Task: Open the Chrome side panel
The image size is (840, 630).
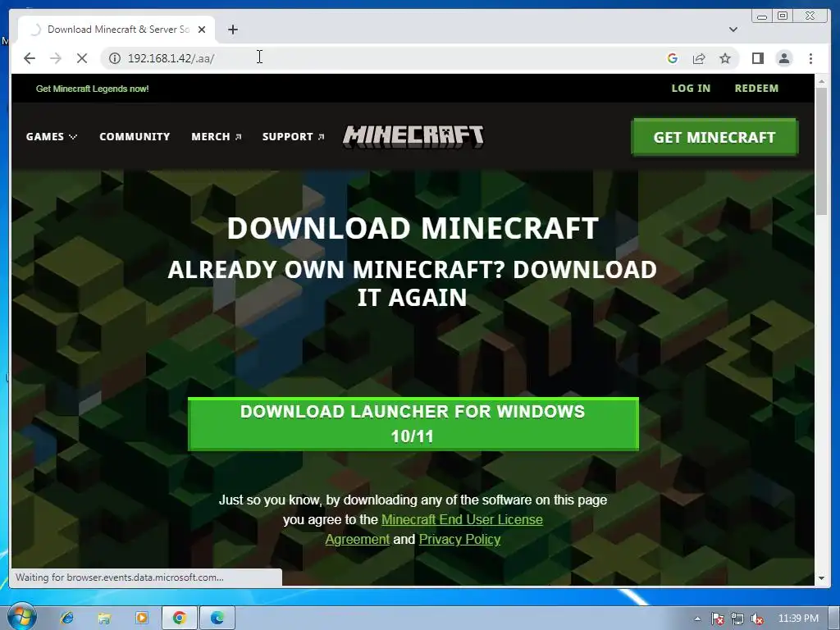Action: pyautogui.click(x=757, y=58)
